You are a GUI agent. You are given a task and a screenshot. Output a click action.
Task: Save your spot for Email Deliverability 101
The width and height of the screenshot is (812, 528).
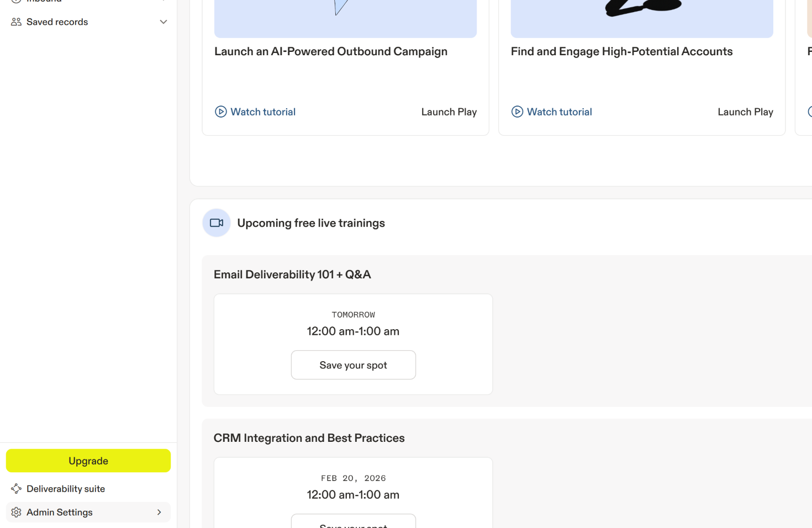(x=354, y=365)
